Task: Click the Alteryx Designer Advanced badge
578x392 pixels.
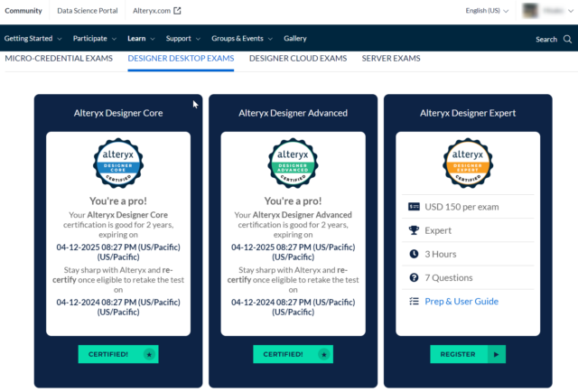Action: tap(293, 163)
